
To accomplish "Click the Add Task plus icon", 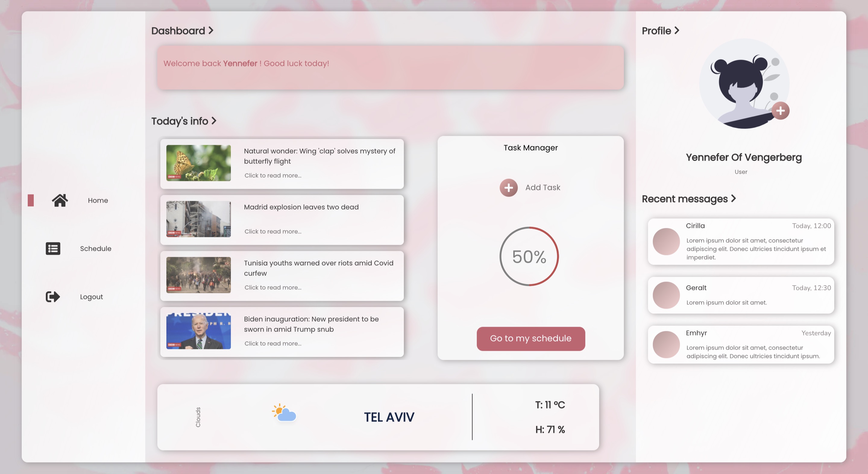I will pos(508,188).
